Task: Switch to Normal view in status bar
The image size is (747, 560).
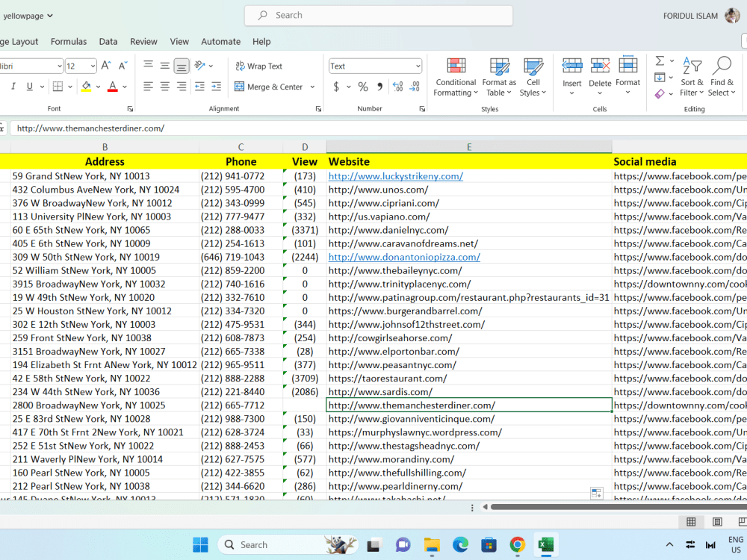Action: coord(691,522)
